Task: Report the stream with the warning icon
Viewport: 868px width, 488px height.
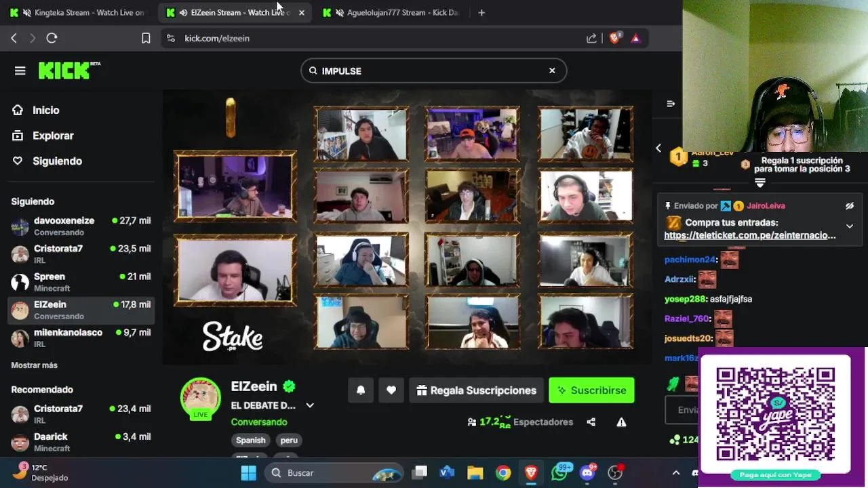Action: pyautogui.click(x=621, y=422)
